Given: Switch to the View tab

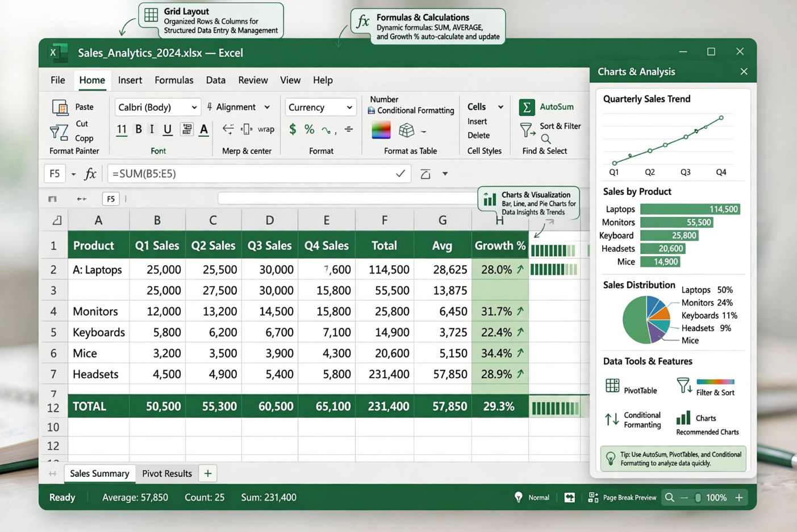Looking at the screenshot, I should pos(290,80).
